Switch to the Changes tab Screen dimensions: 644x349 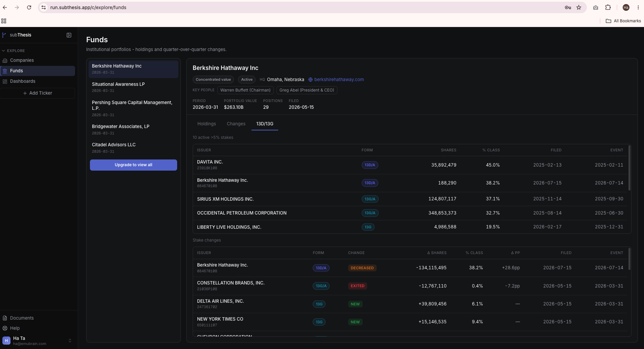tap(236, 124)
